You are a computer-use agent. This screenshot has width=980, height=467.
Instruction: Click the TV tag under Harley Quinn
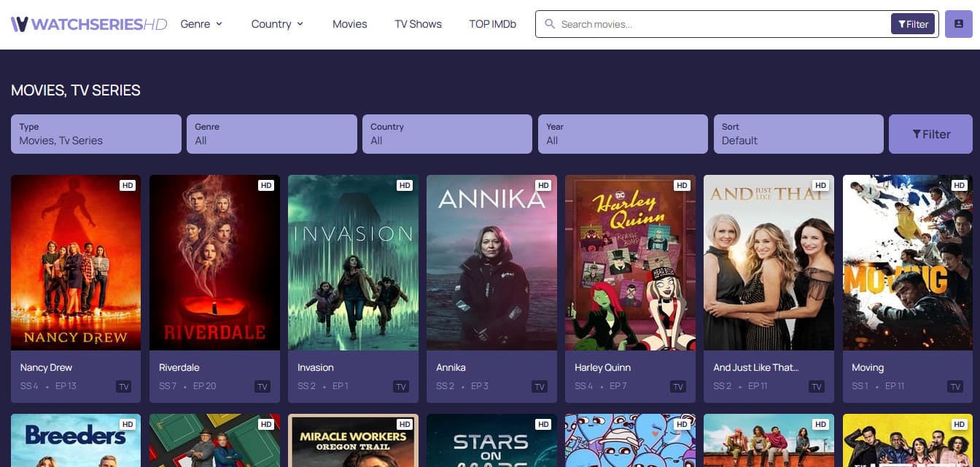(x=678, y=387)
